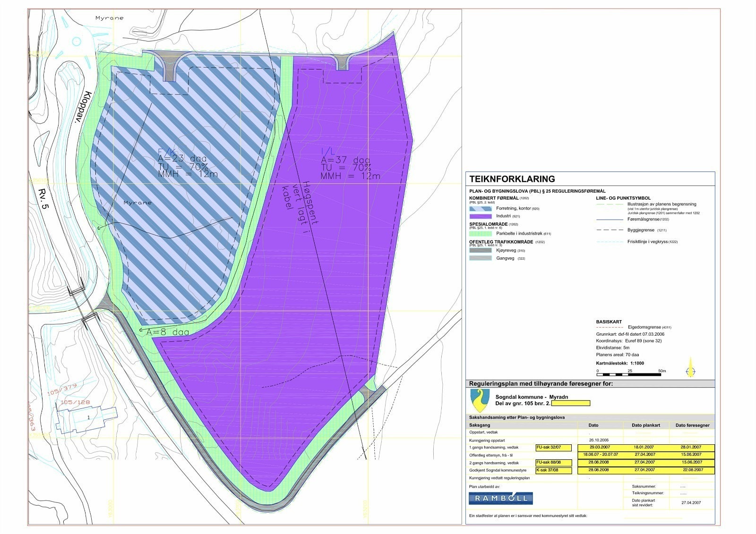This screenshot has width=756, height=534.
Task: Click the Sakshandsaming etter Plan- og bygningslova header
Action: point(516,417)
